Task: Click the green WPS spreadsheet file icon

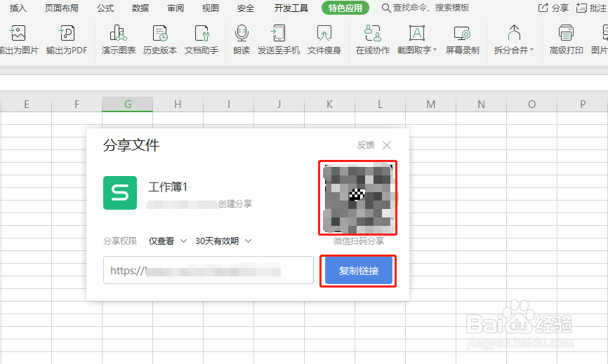Action: (x=120, y=193)
